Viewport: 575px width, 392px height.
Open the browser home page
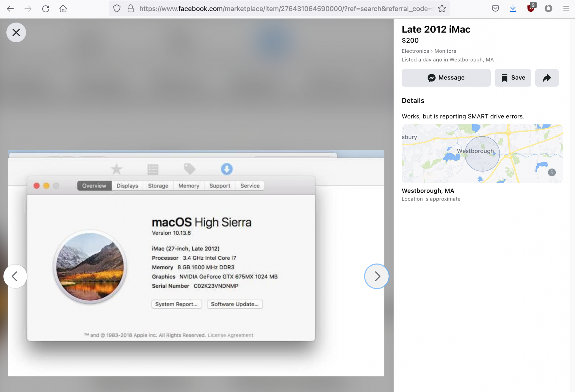[x=63, y=9]
